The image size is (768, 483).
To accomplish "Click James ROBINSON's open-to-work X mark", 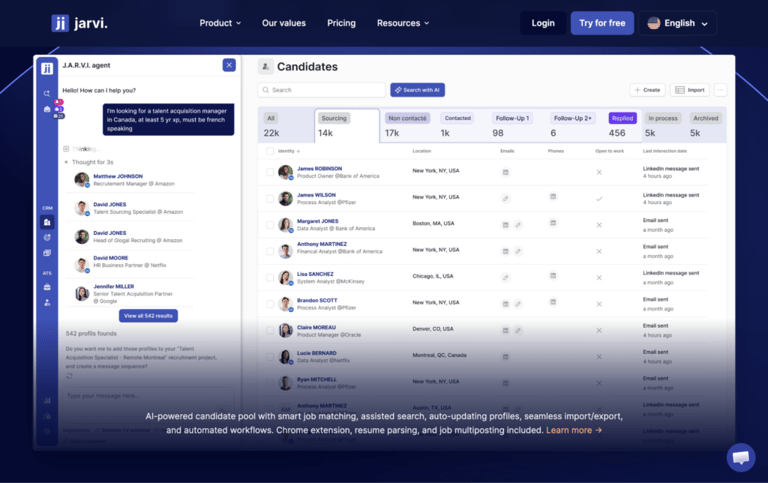I will click(x=599, y=172).
